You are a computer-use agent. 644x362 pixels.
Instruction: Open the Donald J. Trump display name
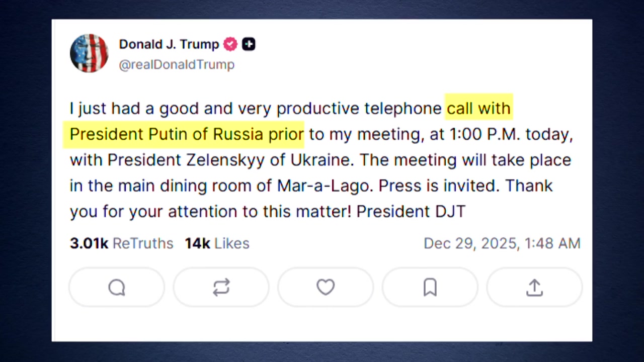pos(169,44)
